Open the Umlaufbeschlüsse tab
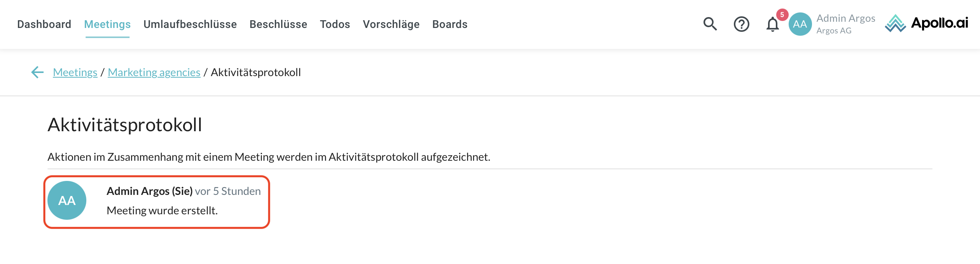The width and height of the screenshot is (980, 264). 190,24
